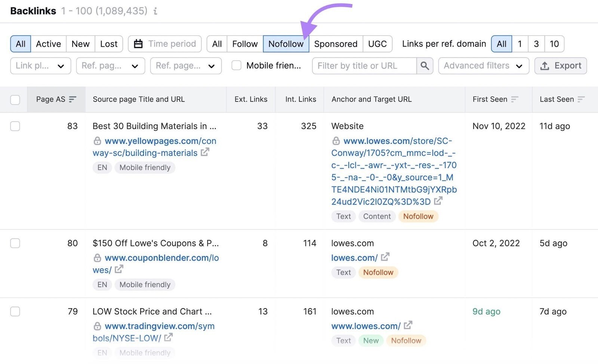Tick the select-all checkbox in table header
The image size is (598, 364).
point(15,100)
